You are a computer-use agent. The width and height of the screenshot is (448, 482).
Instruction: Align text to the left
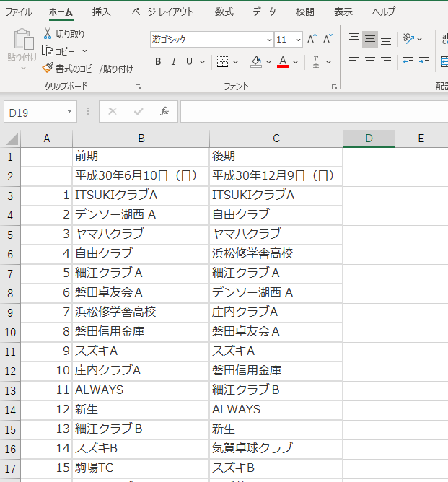coord(353,62)
